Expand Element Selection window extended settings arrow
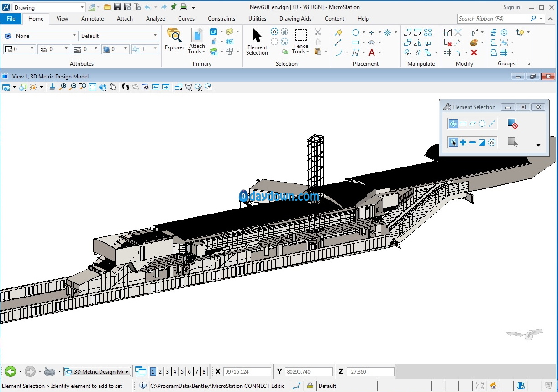The width and height of the screenshot is (558, 392). click(538, 146)
